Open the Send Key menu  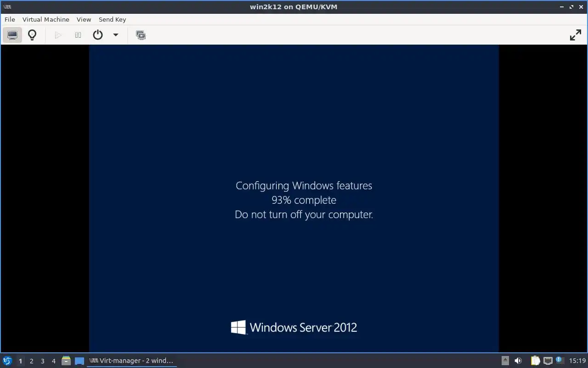[112, 19]
